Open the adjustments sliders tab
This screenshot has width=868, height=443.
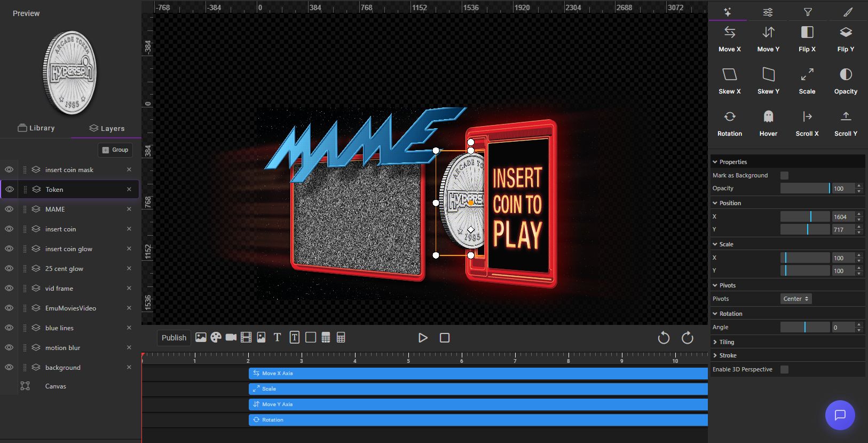pos(768,12)
